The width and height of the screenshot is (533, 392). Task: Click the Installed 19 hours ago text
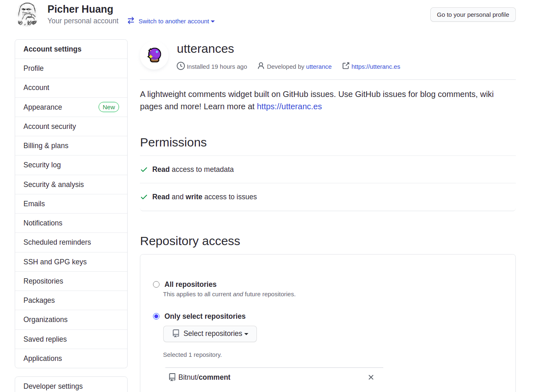point(217,67)
